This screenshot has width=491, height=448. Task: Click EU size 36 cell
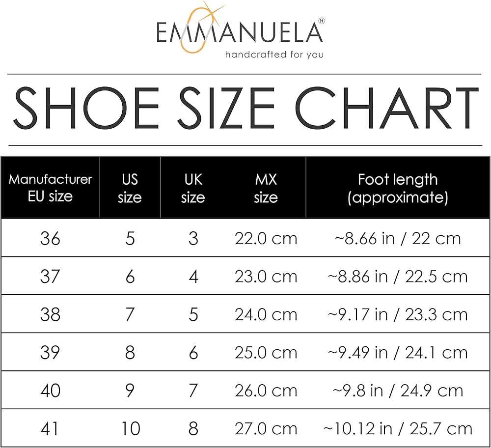point(50,239)
